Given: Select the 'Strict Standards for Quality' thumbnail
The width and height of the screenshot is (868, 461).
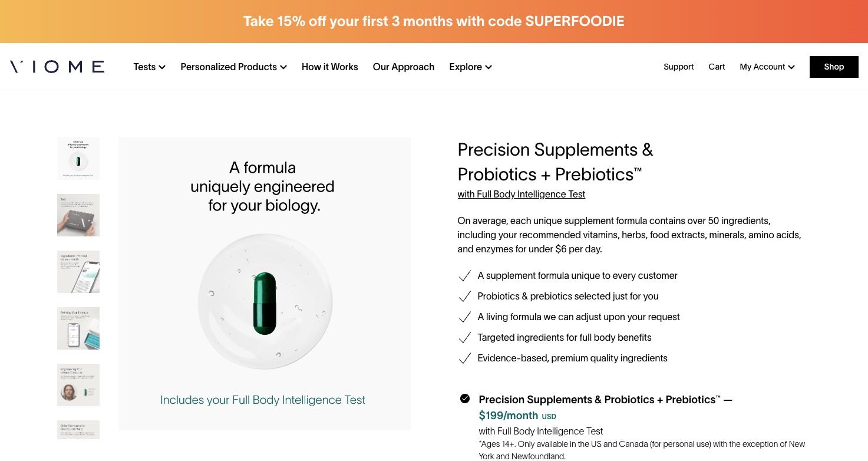Looking at the screenshot, I should (x=78, y=430).
